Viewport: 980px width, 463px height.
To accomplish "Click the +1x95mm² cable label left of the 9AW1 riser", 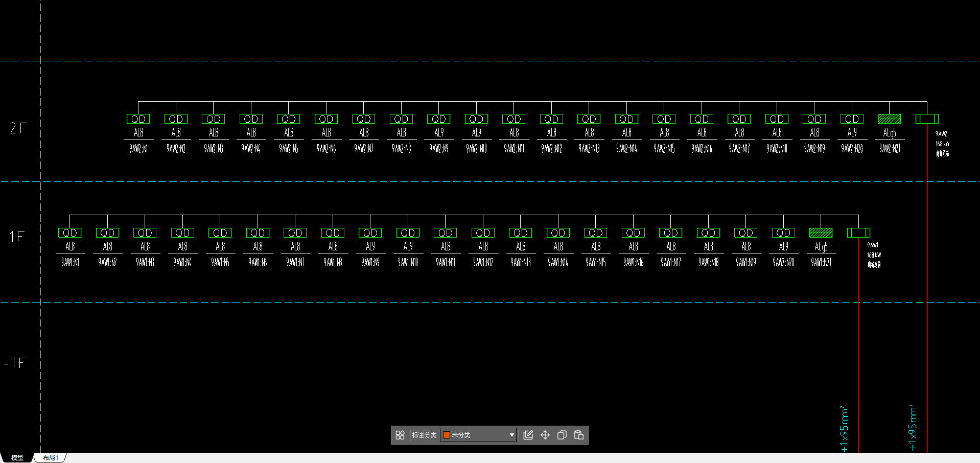I will pyautogui.click(x=844, y=429).
